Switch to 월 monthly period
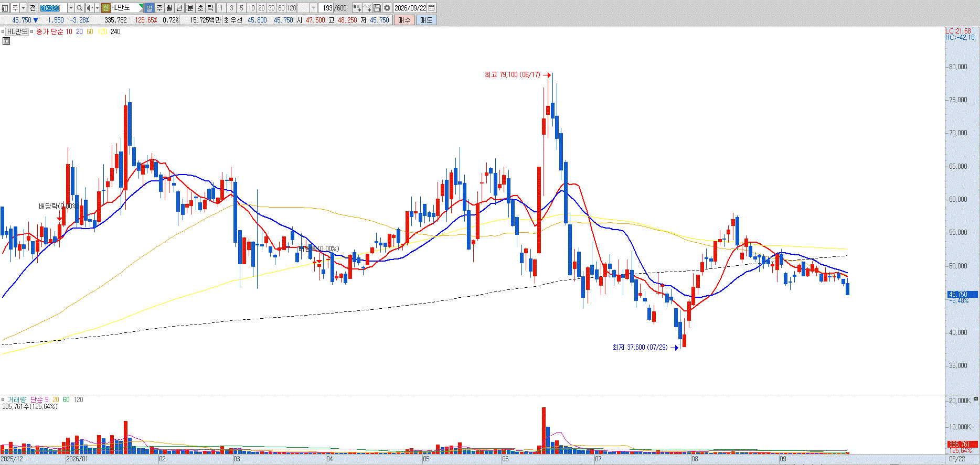Screen dimensions: 980x465 point(169,8)
